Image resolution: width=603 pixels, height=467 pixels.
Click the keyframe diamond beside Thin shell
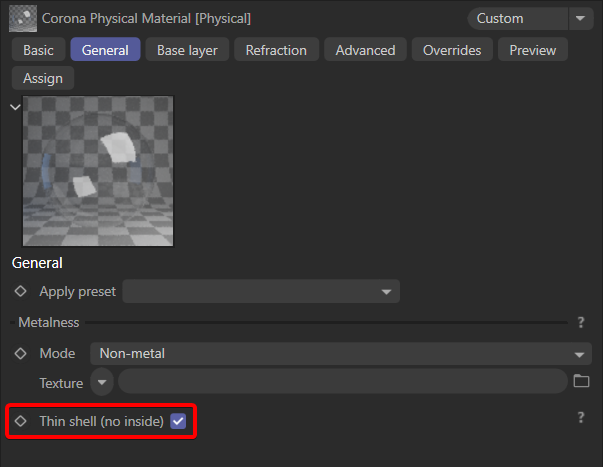click(20, 421)
